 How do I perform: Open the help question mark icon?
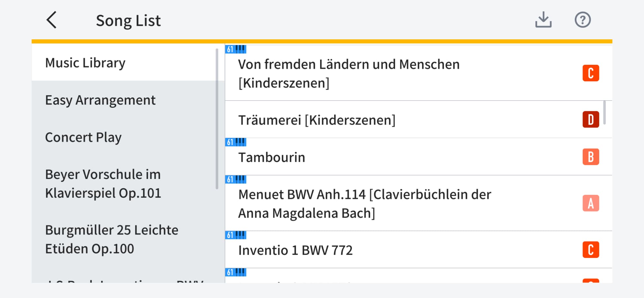click(x=582, y=20)
